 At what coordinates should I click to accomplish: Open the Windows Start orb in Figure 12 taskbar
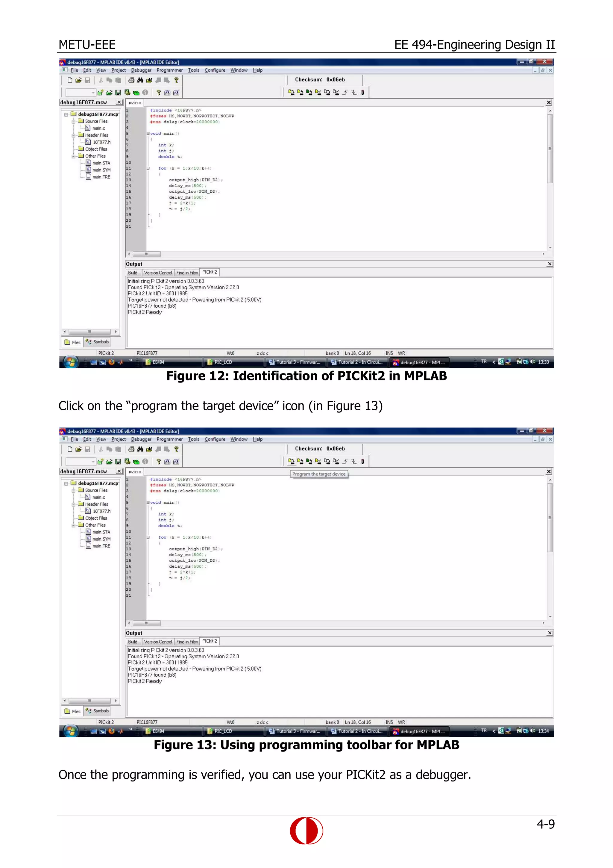click(x=71, y=362)
